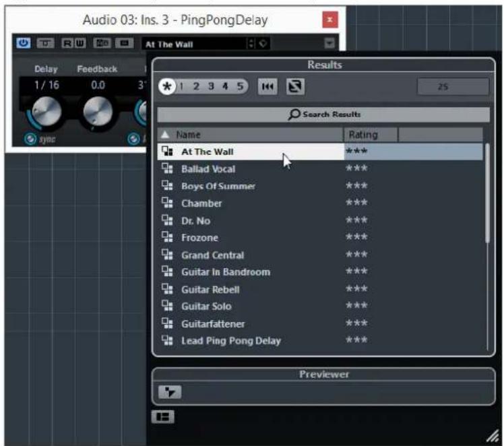This screenshot has height=446, width=504.
Task: Click the A/B settings compare icon
Action: pyautogui.click(x=102, y=43)
